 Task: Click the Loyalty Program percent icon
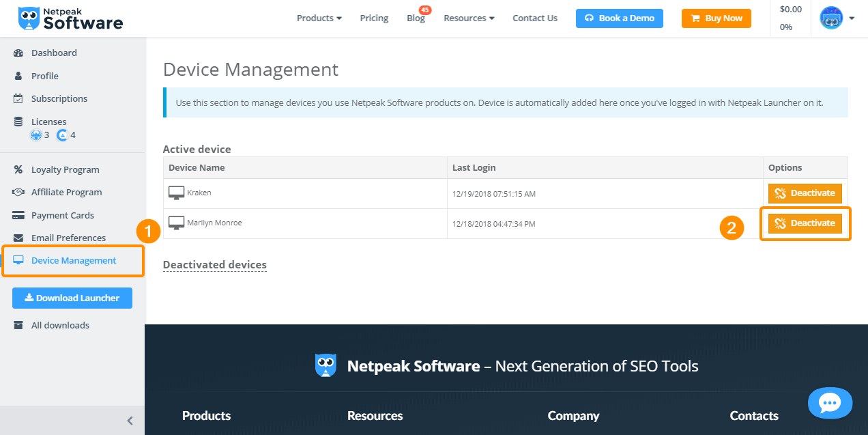click(18, 169)
